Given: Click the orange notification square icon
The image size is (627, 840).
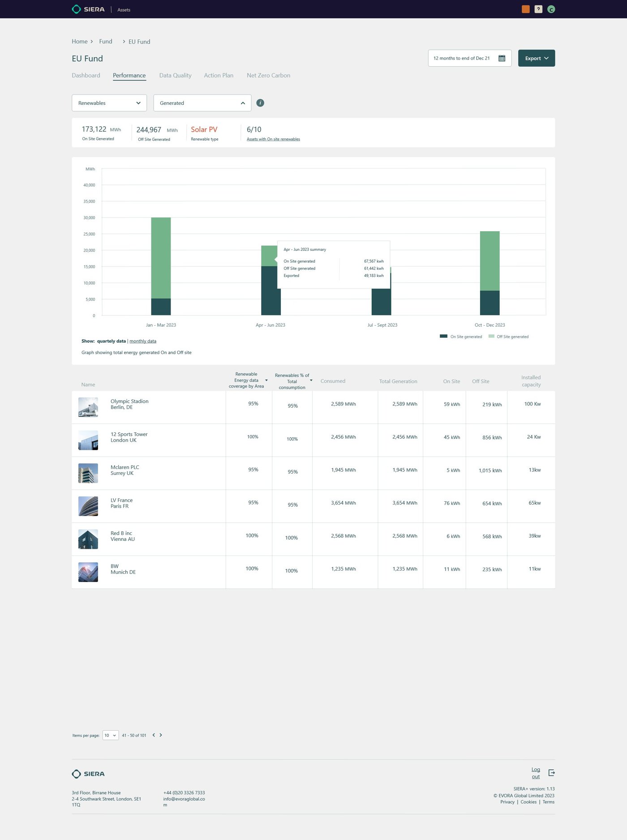Looking at the screenshot, I should point(526,9).
